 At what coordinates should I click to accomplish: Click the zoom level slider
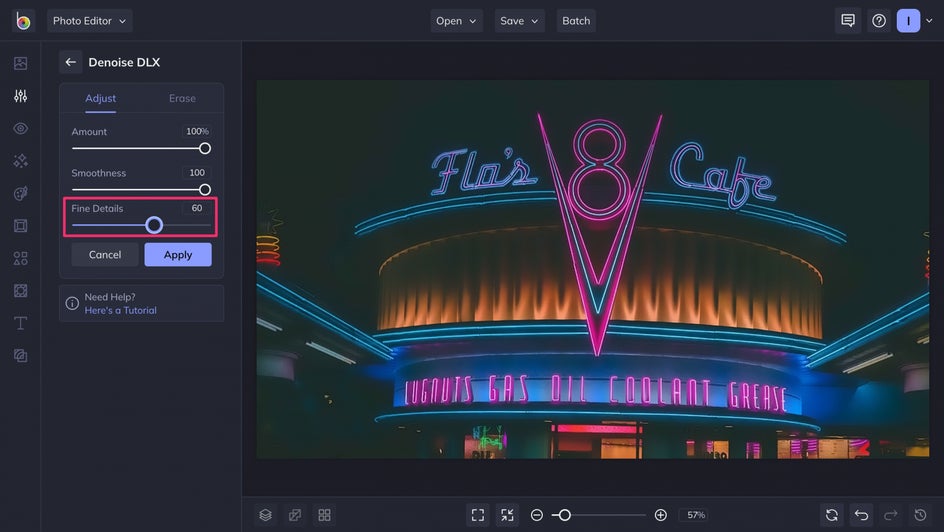(x=599, y=515)
